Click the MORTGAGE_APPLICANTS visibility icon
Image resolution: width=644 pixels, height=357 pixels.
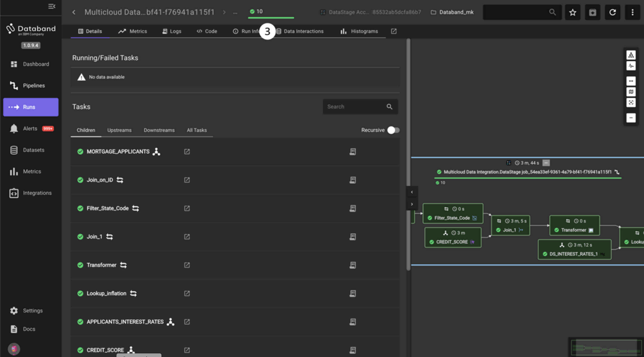(352, 152)
